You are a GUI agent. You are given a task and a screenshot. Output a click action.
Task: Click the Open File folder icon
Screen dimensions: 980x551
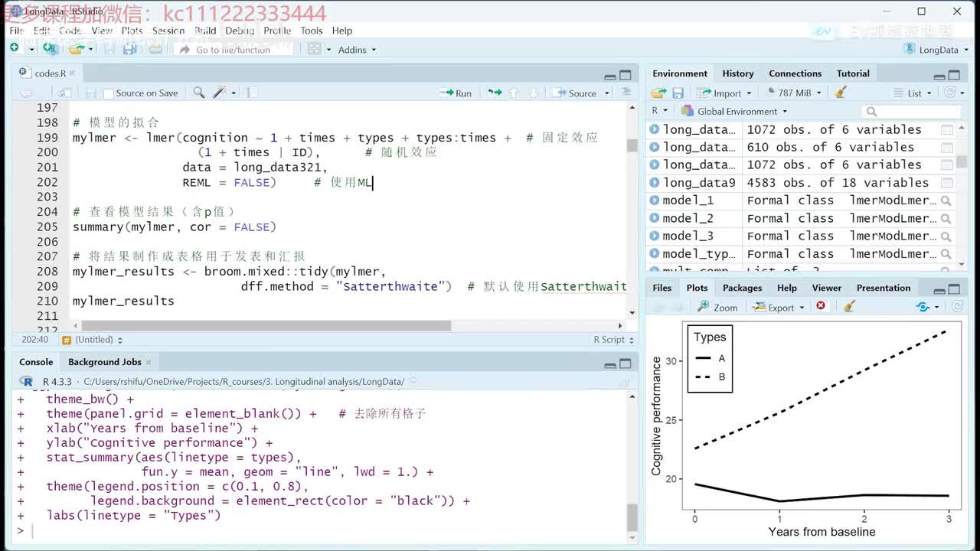coord(75,49)
